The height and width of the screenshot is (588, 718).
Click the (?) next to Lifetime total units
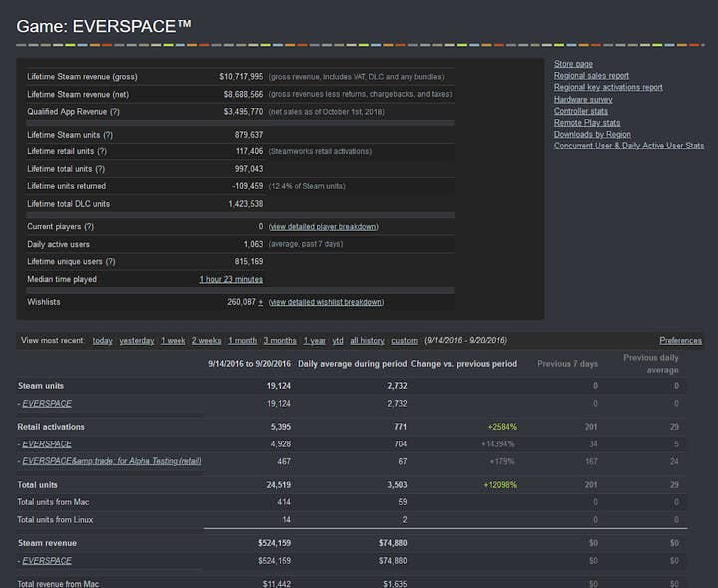(x=100, y=169)
